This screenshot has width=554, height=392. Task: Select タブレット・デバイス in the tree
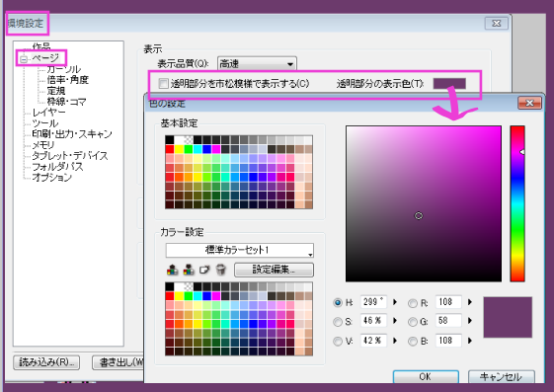70,156
